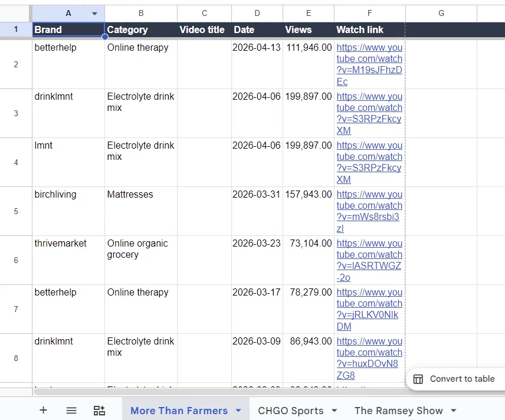The height and width of the screenshot is (420, 505).
Task: Open the jRLKV0NIkDM YouTube link
Action: (x=369, y=309)
